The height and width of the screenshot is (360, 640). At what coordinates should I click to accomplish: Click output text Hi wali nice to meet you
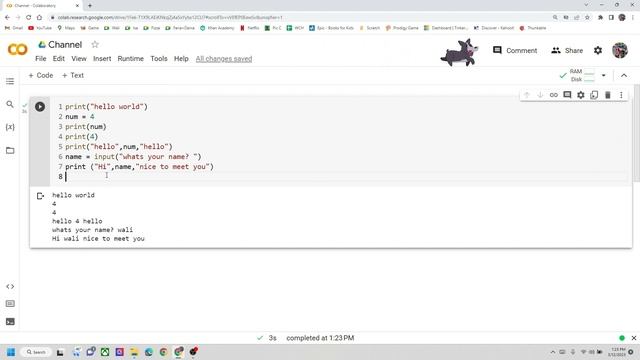coord(98,239)
